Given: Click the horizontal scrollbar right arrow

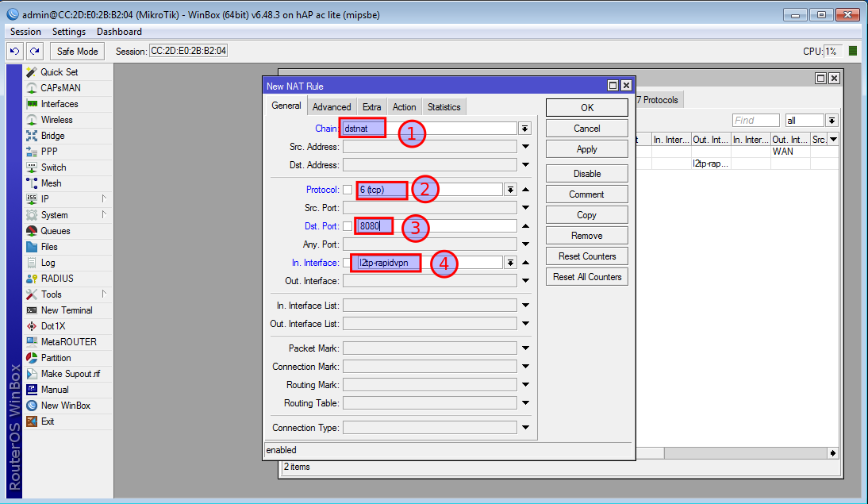Looking at the screenshot, I should click(832, 453).
